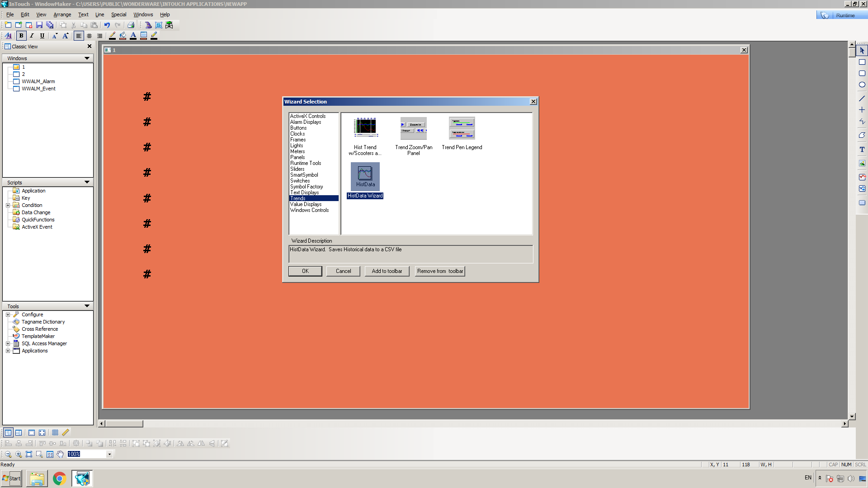This screenshot has height=488, width=868.
Task: Toggle right text alignment
Action: click(x=99, y=36)
